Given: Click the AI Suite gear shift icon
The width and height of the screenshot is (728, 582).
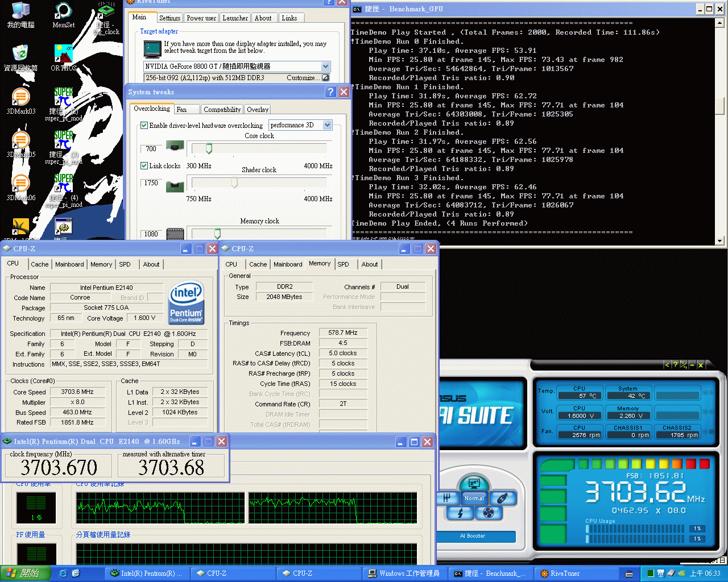Looking at the screenshot, I should click(x=447, y=498).
